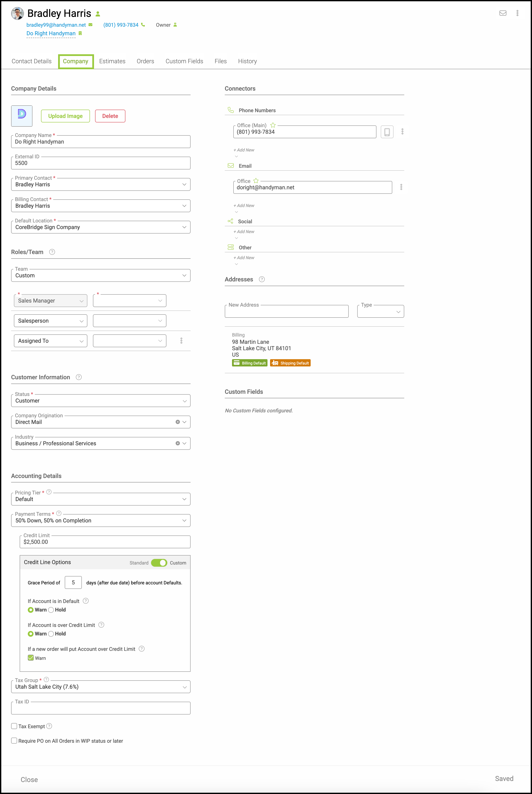
Task: Click the envelope icon at top right
Action: [503, 13]
